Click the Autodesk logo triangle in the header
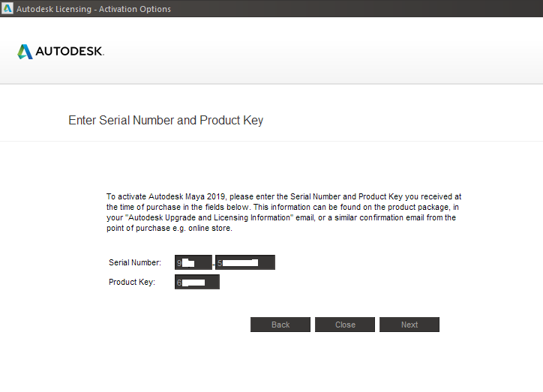The image size is (543, 392). [x=25, y=52]
